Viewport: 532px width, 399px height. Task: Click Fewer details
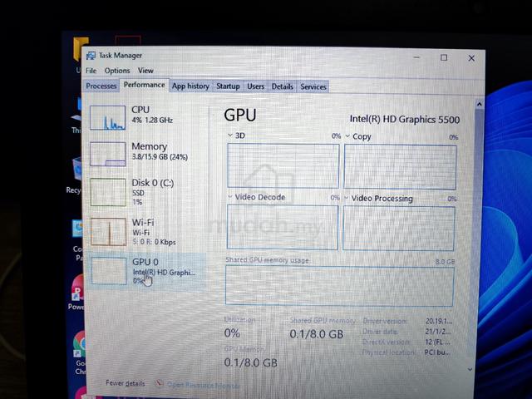coord(126,383)
